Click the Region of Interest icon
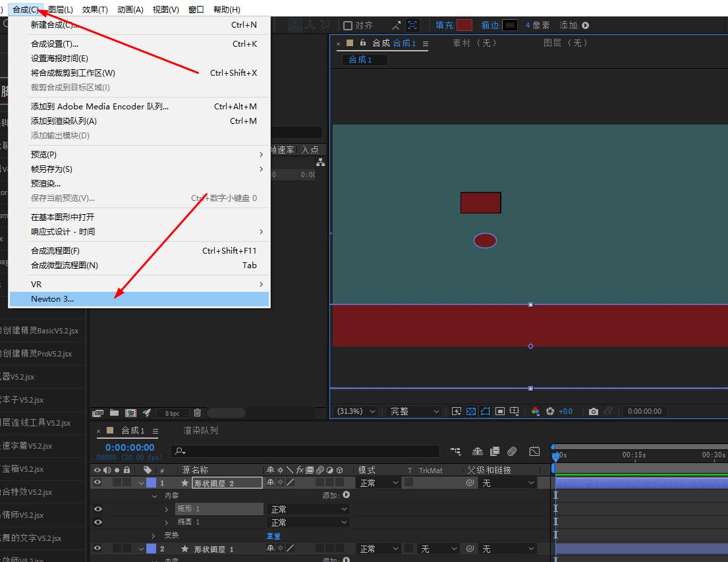 pos(500,411)
